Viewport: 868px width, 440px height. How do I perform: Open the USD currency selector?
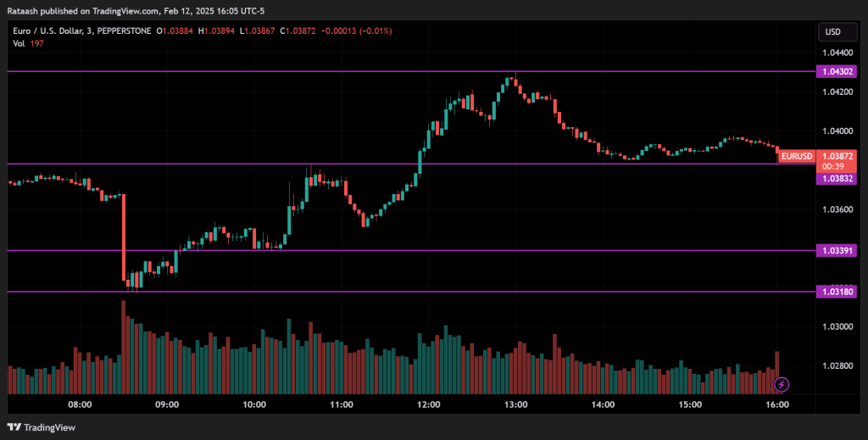click(832, 32)
